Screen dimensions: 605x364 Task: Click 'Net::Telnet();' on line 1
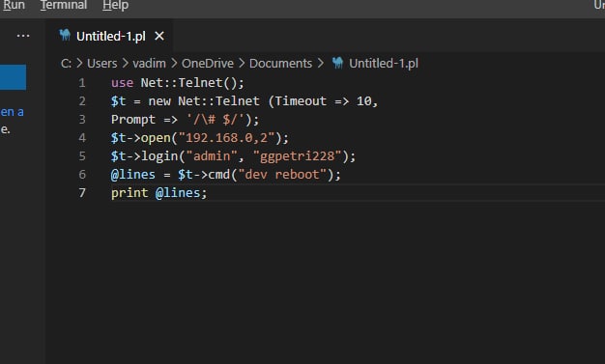coord(192,83)
